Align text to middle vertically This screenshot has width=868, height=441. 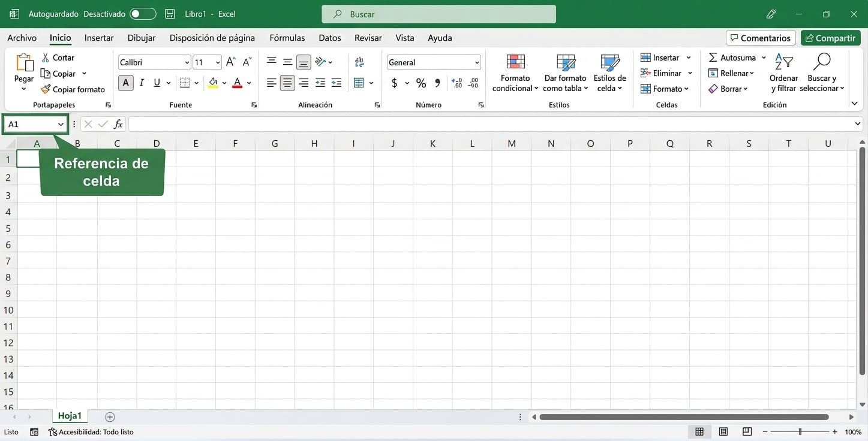pyautogui.click(x=288, y=62)
